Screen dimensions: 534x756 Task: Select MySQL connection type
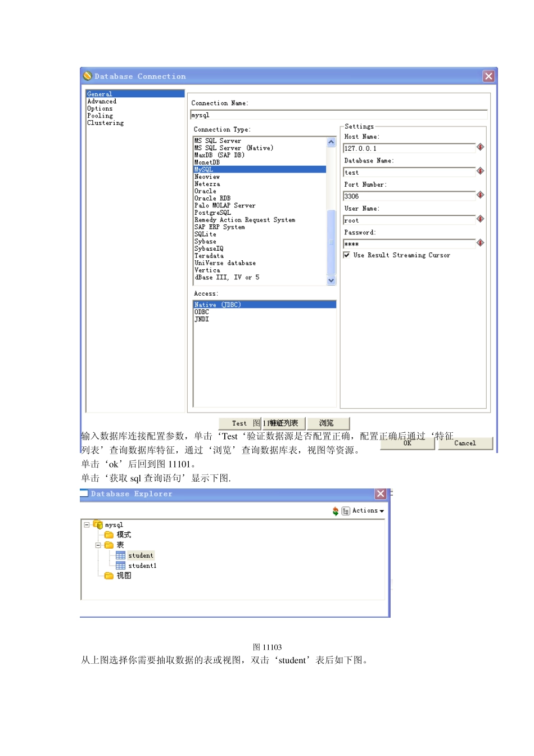pyautogui.click(x=260, y=170)
